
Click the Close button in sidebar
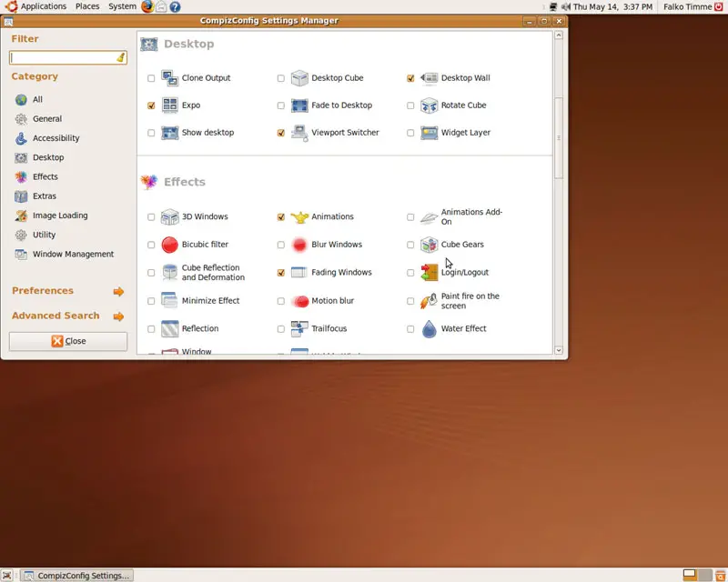pos(67,341)
